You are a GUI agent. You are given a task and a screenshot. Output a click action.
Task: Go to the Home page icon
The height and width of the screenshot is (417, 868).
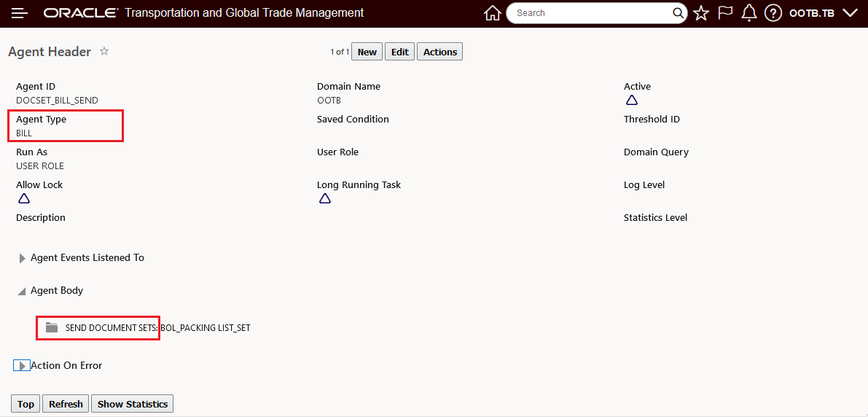point(493,13)
